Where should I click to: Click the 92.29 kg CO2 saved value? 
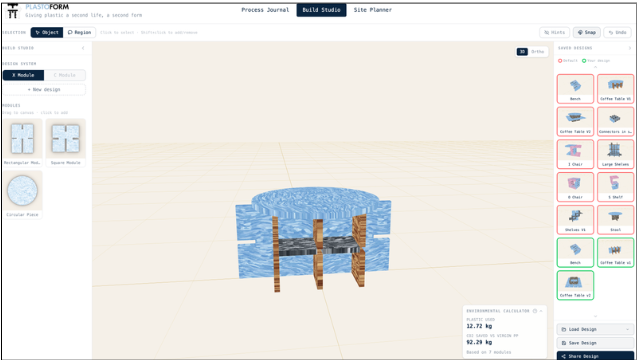tap(479, 343)
